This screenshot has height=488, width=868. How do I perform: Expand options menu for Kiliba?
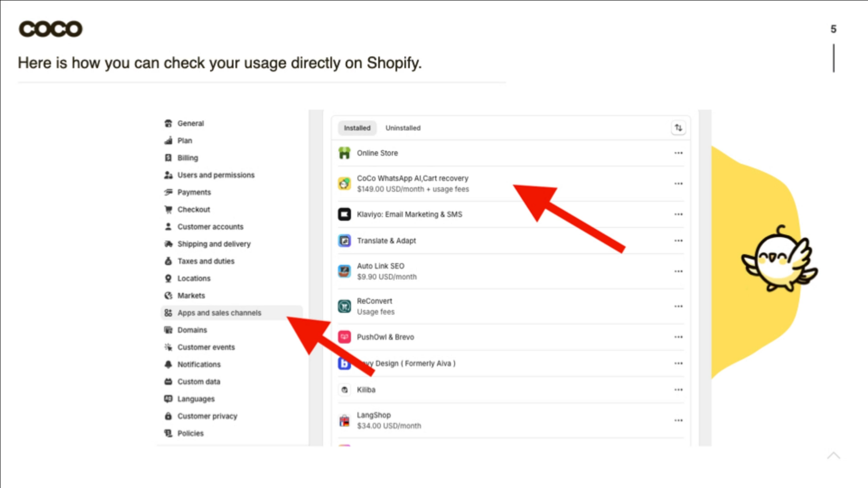pyautogui.click(x=678, y=390)
